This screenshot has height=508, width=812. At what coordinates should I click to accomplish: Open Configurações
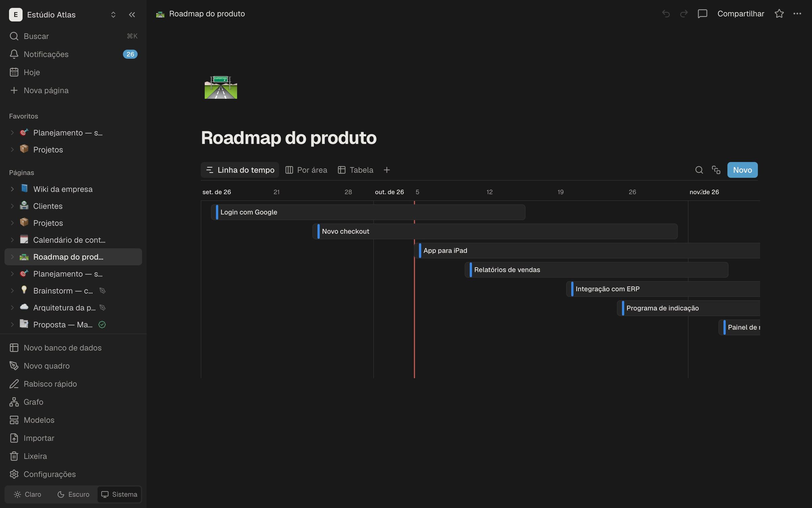[73, 474]
